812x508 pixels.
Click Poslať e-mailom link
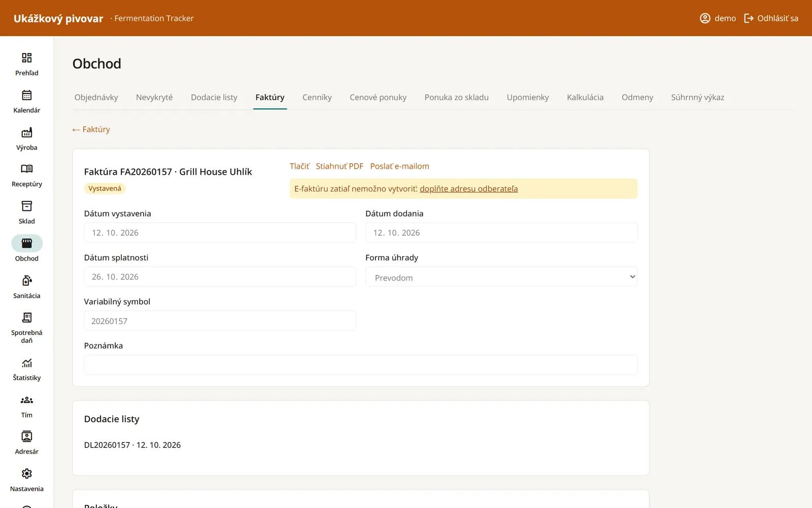(x=399, y=166)
